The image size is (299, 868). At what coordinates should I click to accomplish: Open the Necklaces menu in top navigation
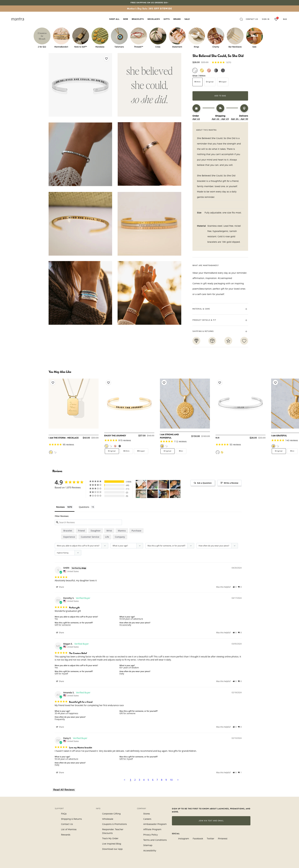[153, 19]
